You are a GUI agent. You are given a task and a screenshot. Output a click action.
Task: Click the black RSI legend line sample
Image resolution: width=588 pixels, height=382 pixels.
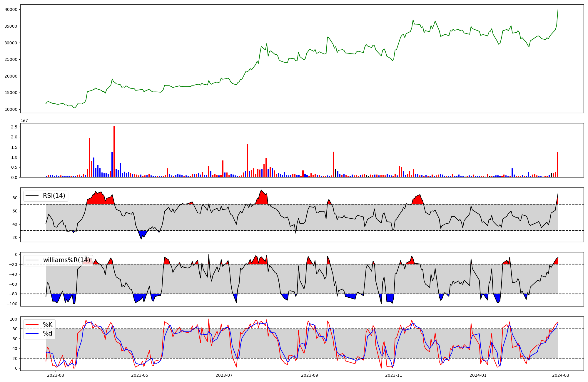[x=32, y=196]
